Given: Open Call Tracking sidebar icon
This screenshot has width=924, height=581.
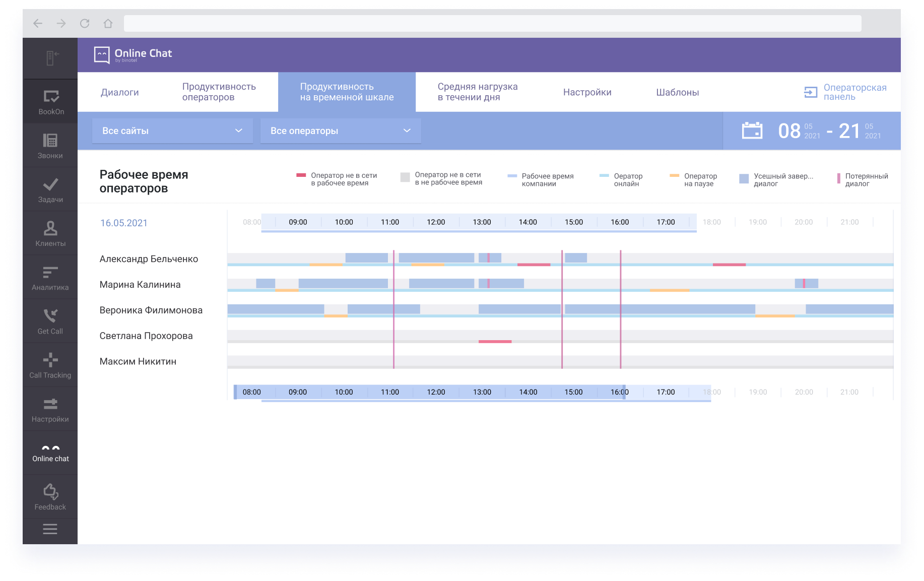Looking at the screenshot, I should click(x=50, y=360).
